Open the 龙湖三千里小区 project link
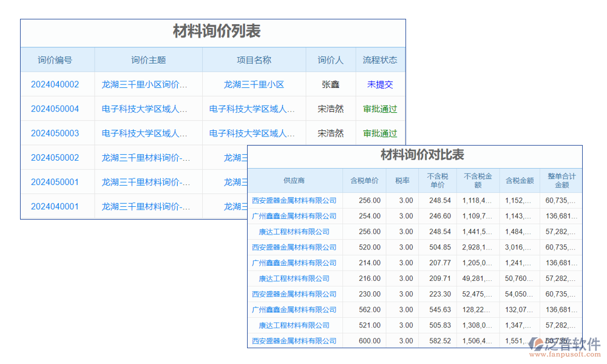The width and height of the screenshot is (607, 364). (254, 84)
